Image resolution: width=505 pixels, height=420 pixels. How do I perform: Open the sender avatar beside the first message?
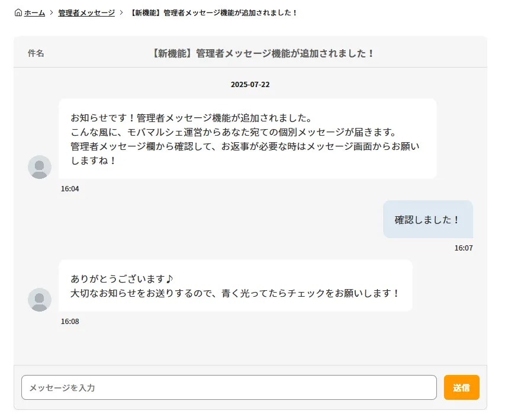[40, 167]
